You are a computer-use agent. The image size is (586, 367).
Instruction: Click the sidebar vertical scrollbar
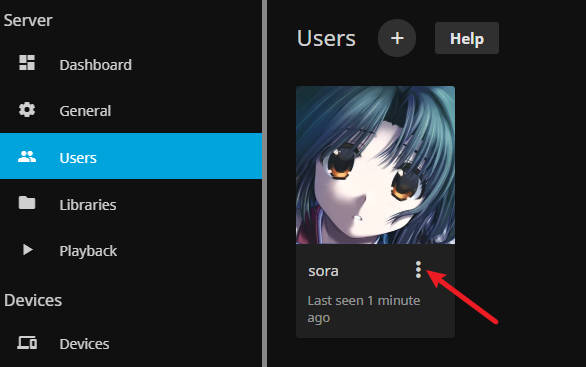click(x=265, y=184)
